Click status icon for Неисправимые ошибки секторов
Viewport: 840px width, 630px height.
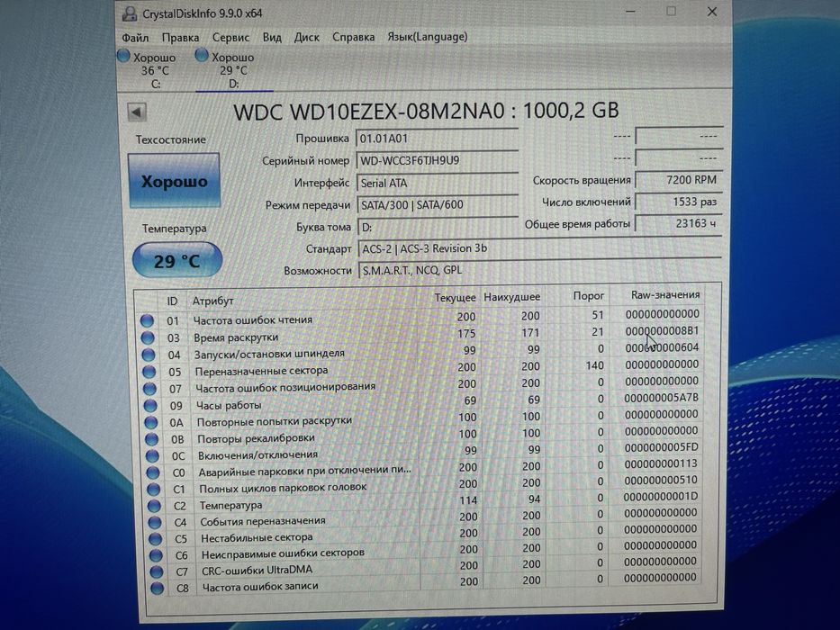pyautogui.click(x=156, y=555)
